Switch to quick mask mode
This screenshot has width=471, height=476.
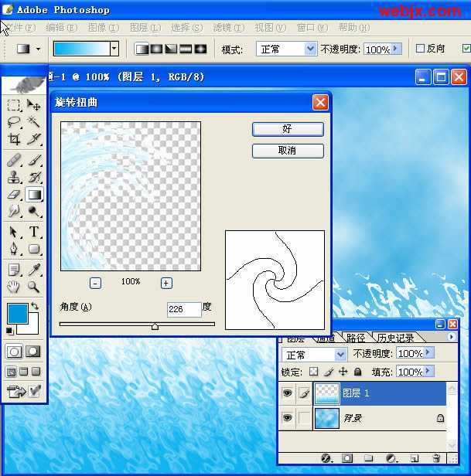[32, 352]
